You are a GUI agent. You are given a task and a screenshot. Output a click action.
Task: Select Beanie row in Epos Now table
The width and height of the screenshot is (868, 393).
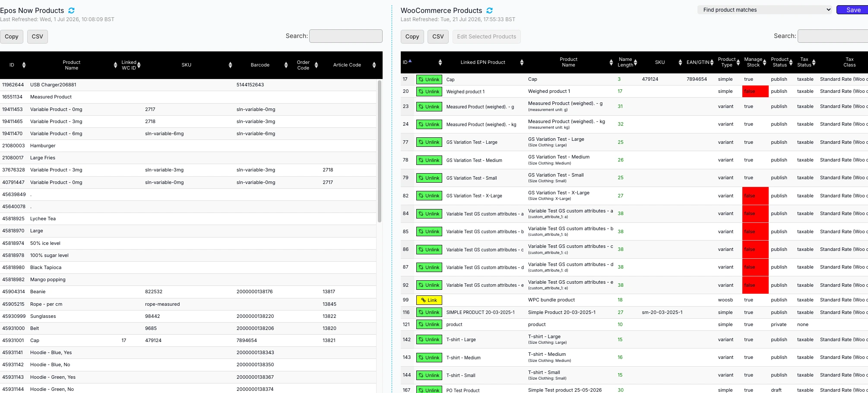pos(188,292)
